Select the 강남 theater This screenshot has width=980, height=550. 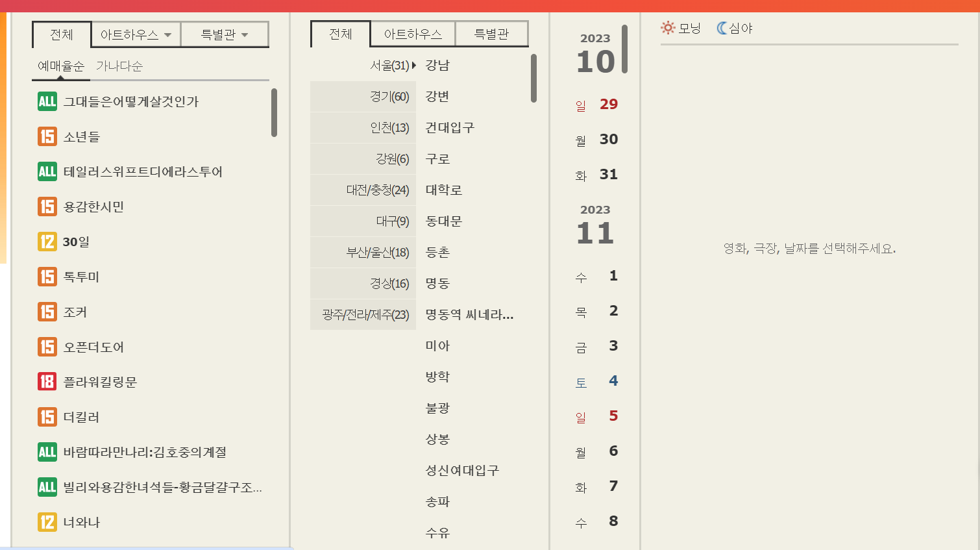(437, 66)
